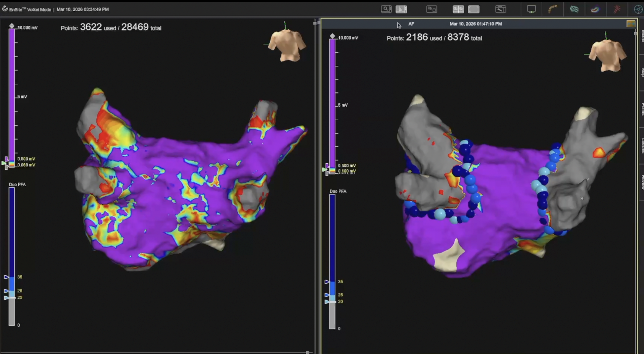
Task: Select the orange catheter tool icon
Action: tap(553, 9)
